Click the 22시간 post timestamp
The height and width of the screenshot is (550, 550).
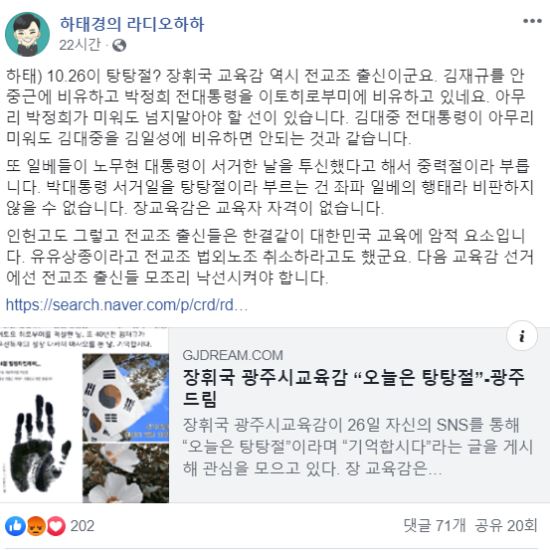(x=80, y=45)
